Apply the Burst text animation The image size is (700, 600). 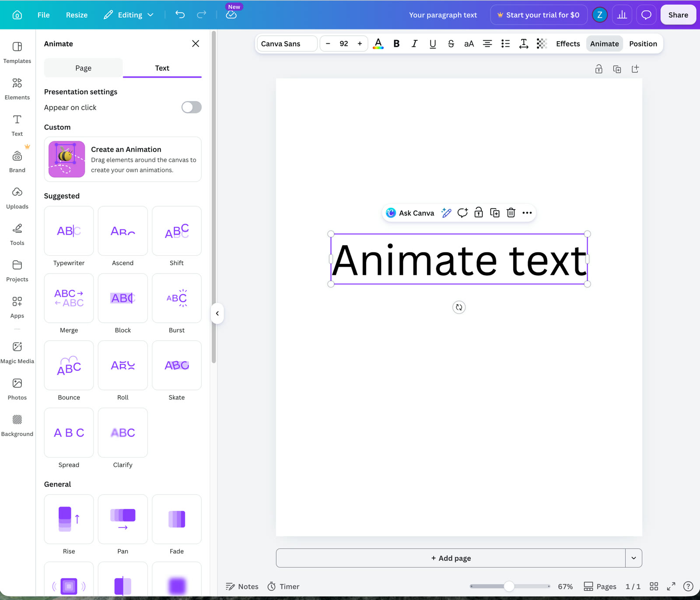point(177,298)
